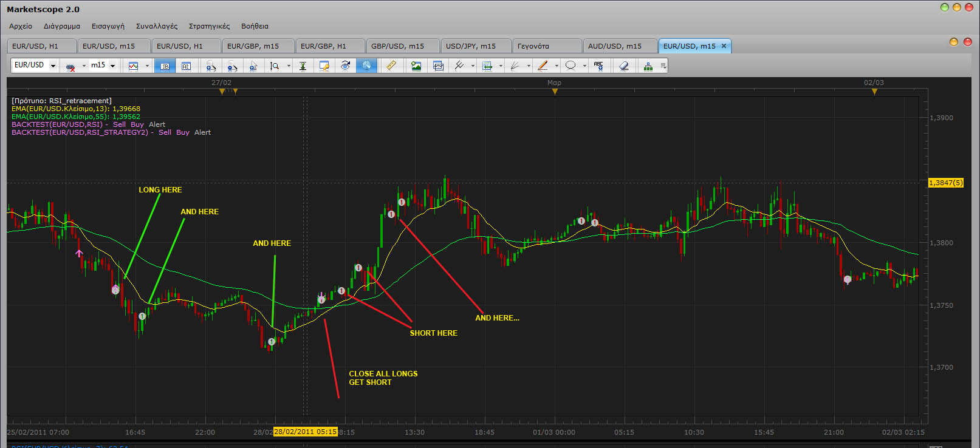
Task: Click Buy on the BACKTEST RSI_STRATEGY2 row
Action: click(x=183, y=132)
